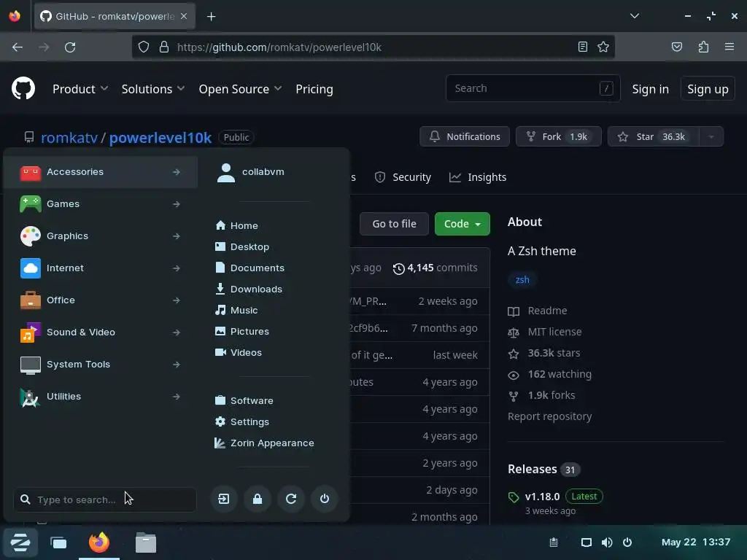Click the shield tracking protection icon

tap(144, 47)
